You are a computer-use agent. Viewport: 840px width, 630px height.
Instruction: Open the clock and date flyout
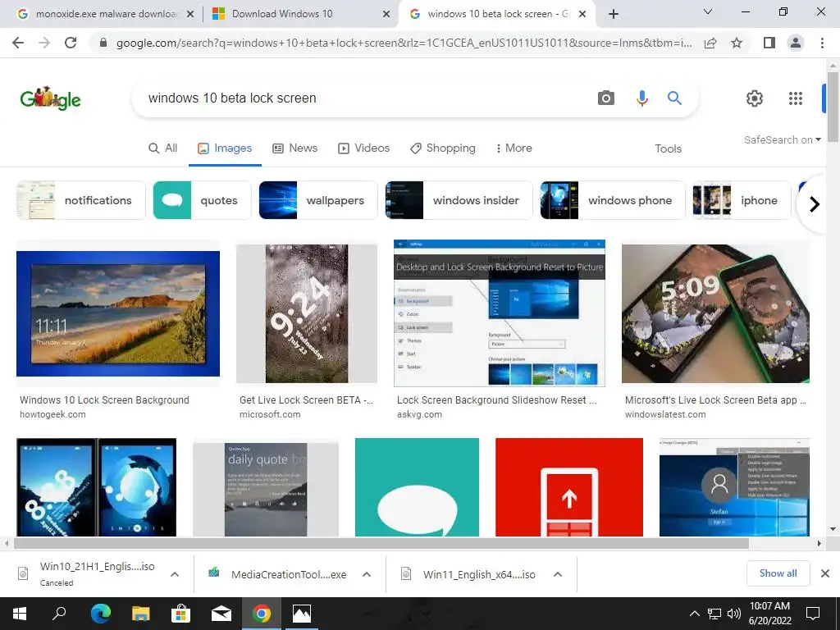pos(769,614)
